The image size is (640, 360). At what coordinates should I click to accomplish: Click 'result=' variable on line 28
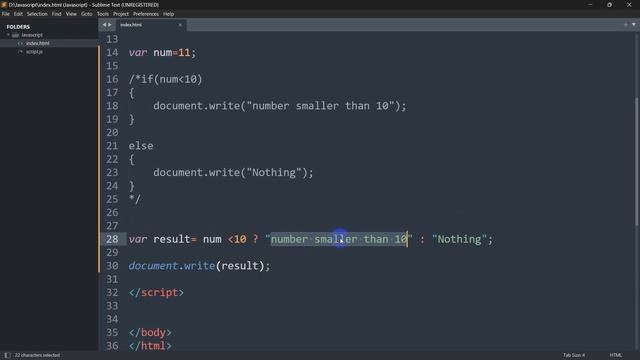(x=175, y=239)
